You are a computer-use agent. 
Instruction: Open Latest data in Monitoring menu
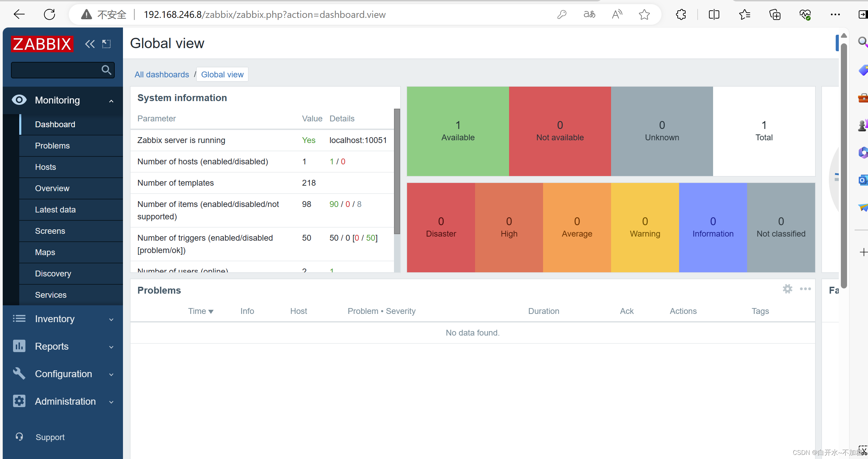[55, 210]
